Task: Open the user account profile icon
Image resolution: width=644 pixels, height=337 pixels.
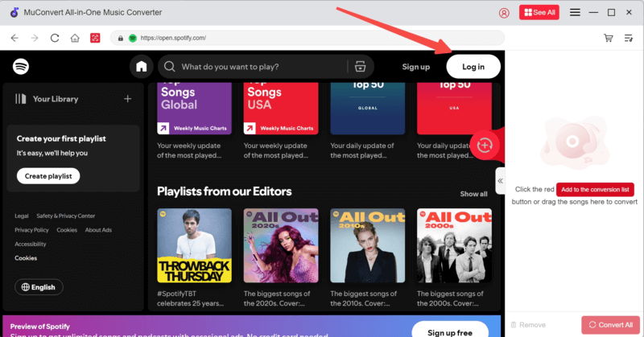Action: point(504,13)
